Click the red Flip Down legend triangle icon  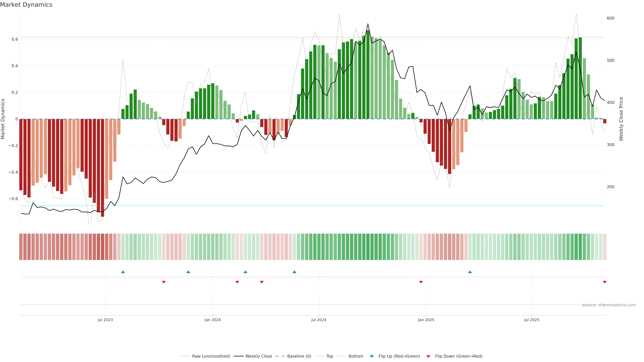(428, 356)
